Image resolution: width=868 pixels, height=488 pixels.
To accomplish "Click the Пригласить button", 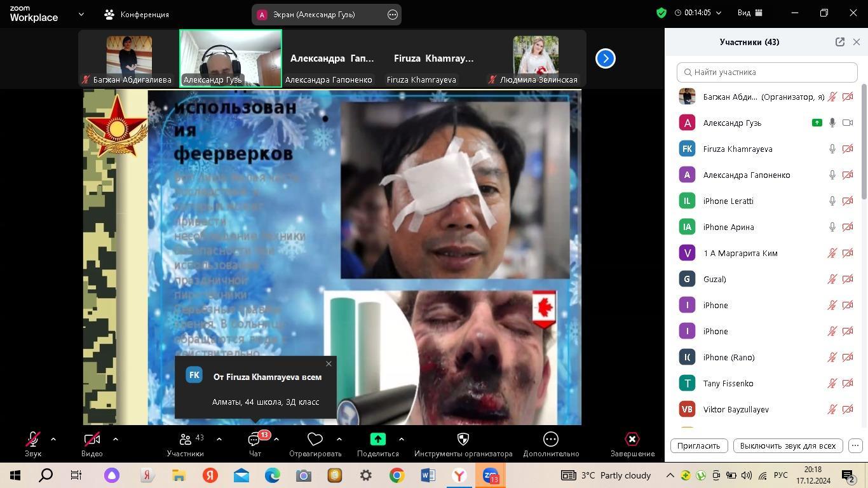I will pos(698,445).
